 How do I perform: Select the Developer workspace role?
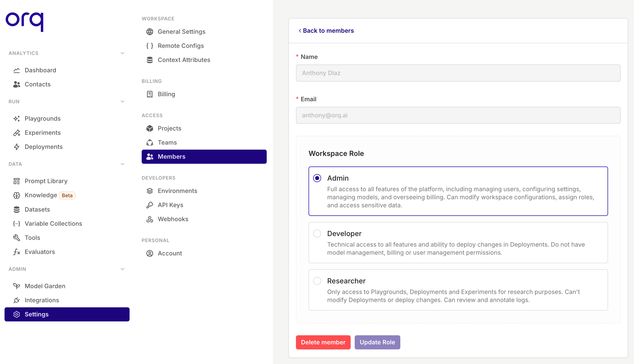(x=318, y=234)
